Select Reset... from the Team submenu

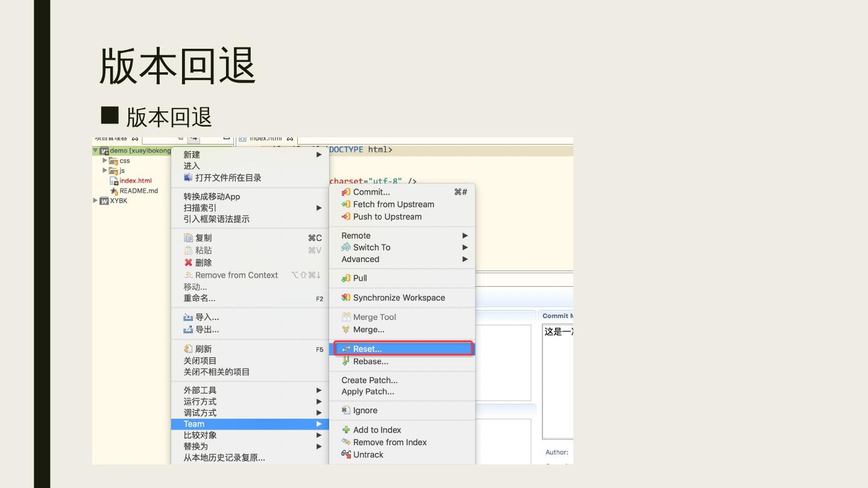(x=367, y=349)
